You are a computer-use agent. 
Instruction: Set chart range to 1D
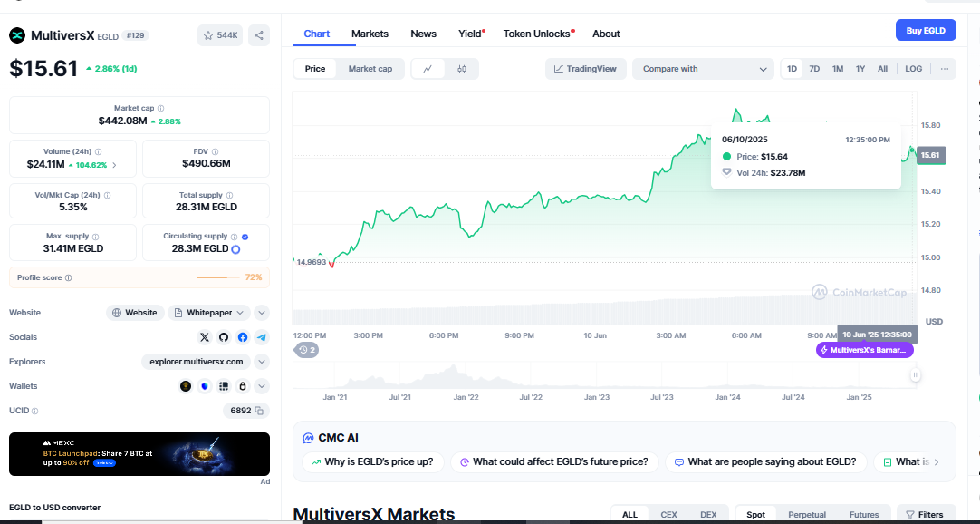coord(792,69)
